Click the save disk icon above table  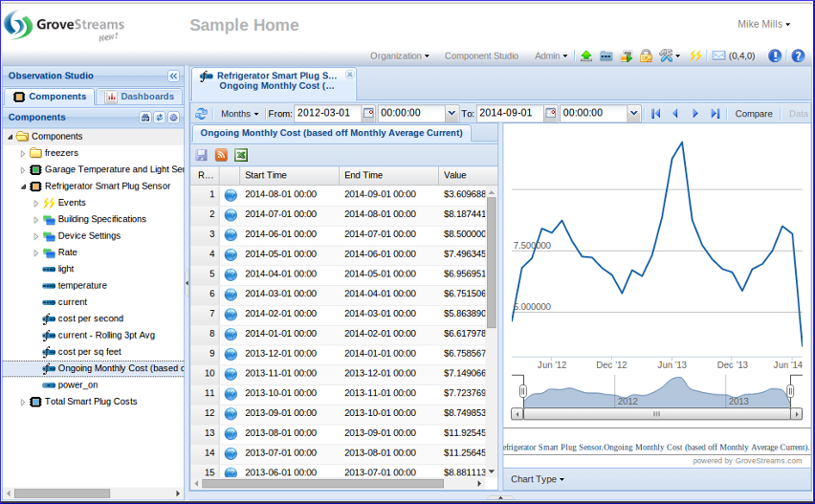coord(202,155)
